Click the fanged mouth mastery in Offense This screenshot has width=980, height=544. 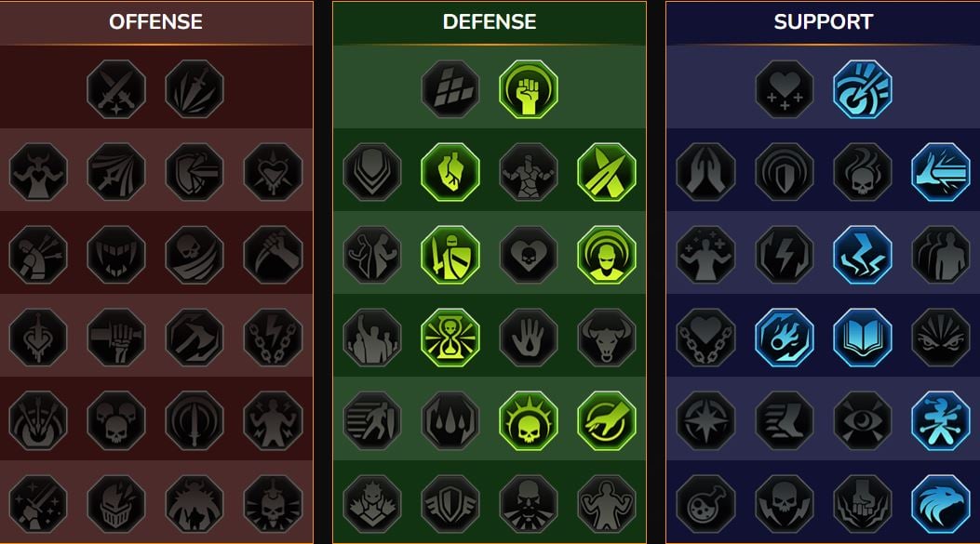[x=116, y=255]
